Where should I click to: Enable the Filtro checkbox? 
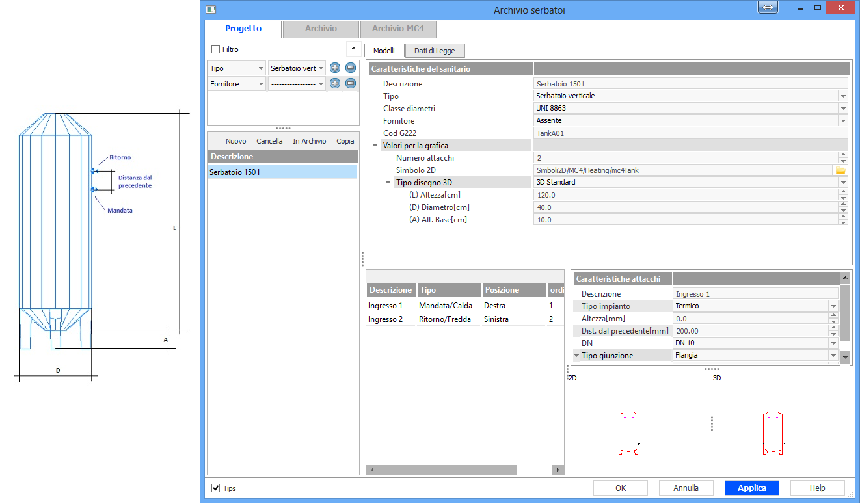point(216,49)
